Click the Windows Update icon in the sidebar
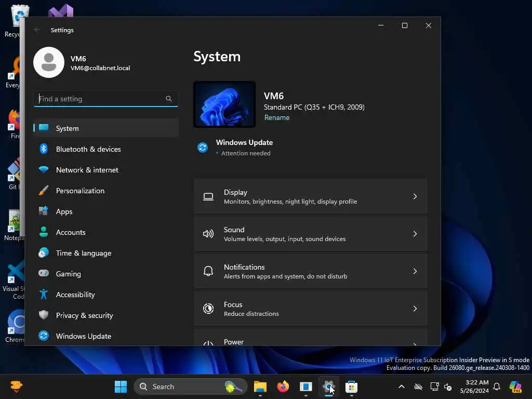532x399 pixels. point(44,336)
